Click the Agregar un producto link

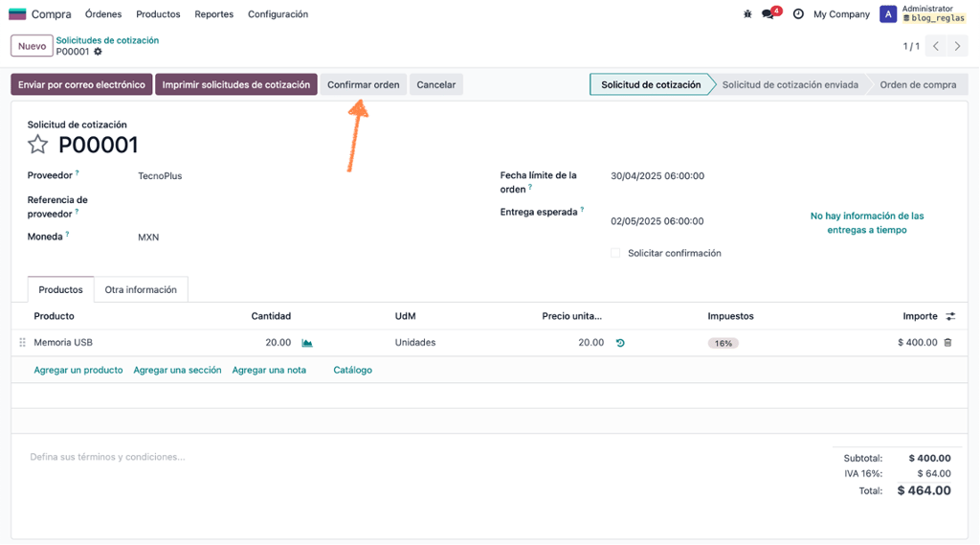(x=78, y=370)
